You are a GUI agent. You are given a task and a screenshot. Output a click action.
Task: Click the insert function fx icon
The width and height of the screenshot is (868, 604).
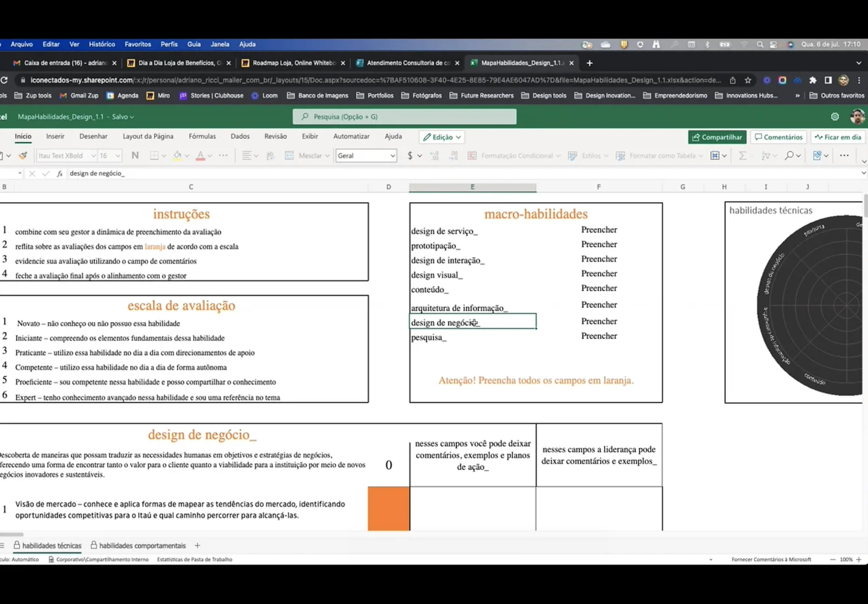click(60, 173)
